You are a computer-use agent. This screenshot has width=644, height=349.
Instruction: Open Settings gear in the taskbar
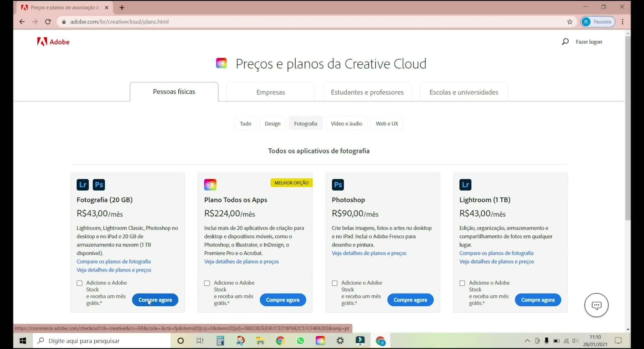[340, 341]
